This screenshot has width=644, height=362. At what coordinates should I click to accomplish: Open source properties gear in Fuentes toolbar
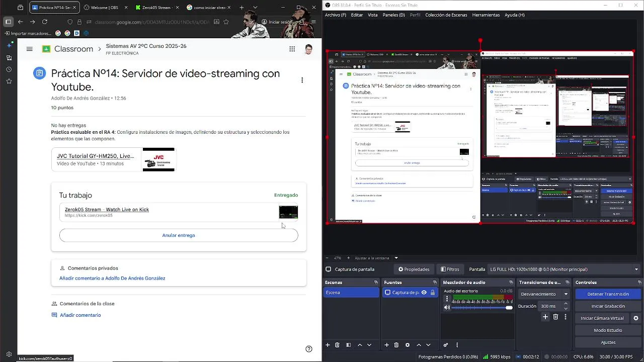(408, 345)
